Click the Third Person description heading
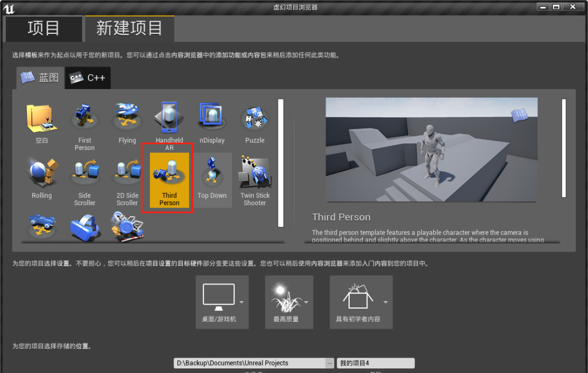This screenshot has width=588, height=373. pos(341,217)
